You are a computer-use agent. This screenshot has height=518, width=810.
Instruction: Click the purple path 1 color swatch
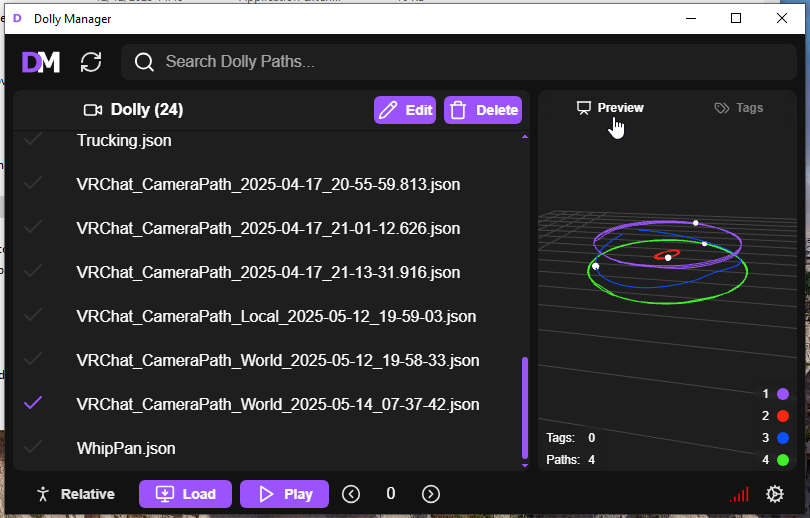point(783,394)
